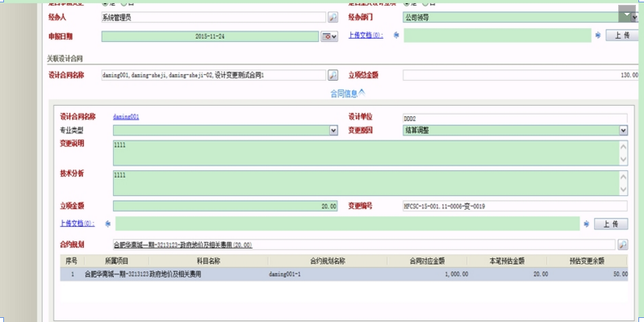The width and height of the screenshot is (644, 322).
Task: Collapse the 合同信息 section
Action: click(348, 94)
